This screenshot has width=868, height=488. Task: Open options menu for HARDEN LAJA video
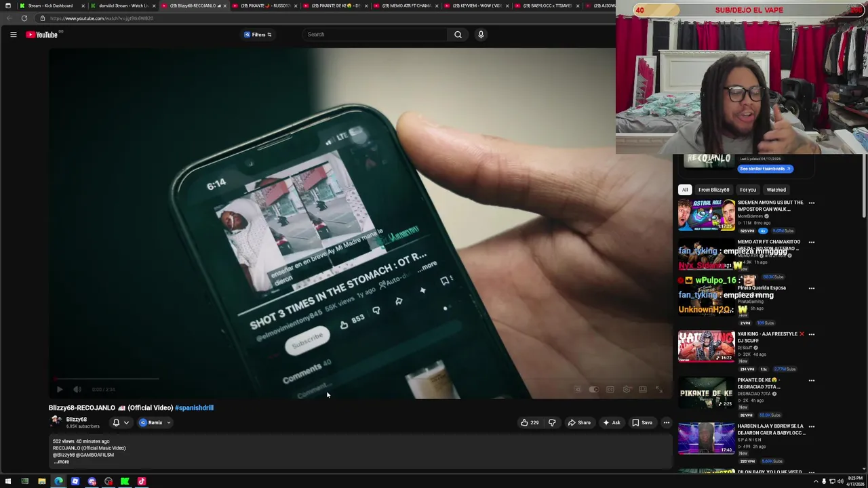tap(811, 426)
